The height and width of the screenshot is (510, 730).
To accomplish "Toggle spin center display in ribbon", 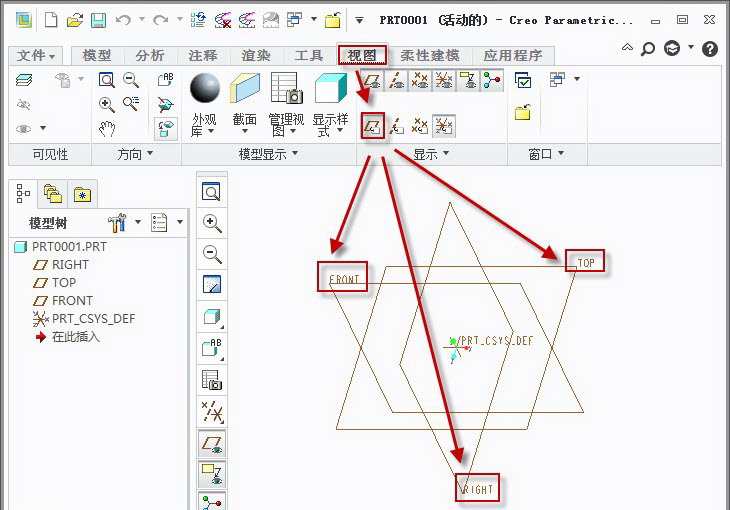I will pyautogui.click(x=492, y=81).
